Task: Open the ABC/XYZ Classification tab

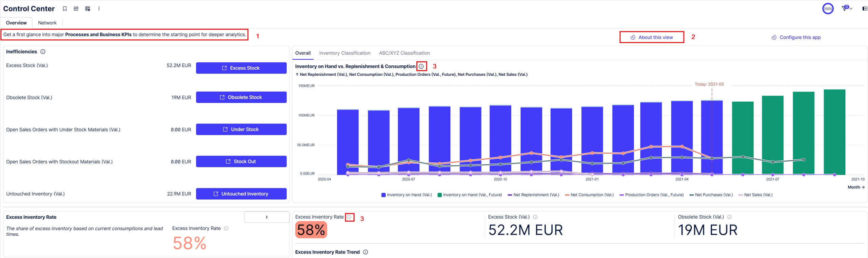Action: tap(404, 53)
